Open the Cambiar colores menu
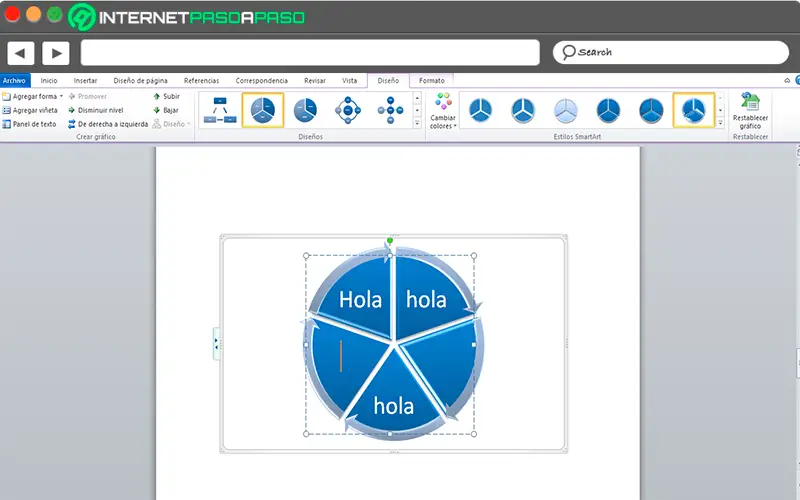This screenshot has width=800, height=500. [443, 111]
